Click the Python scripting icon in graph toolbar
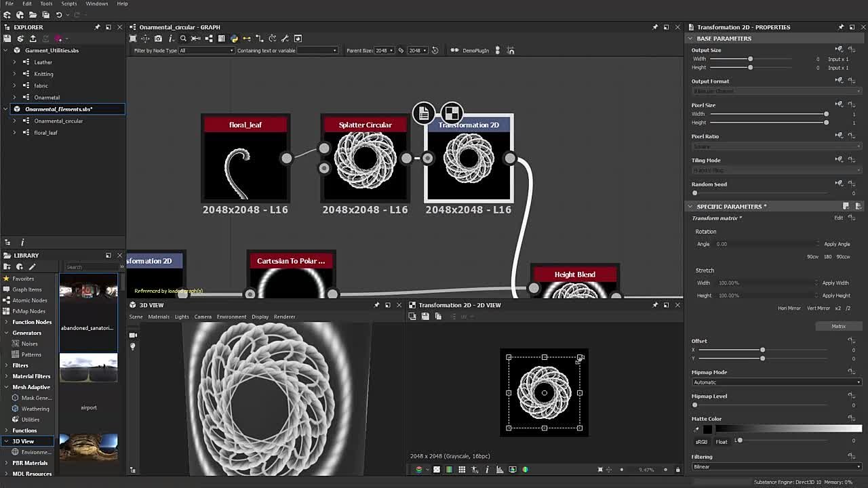The image size is (868, 488). point(234,39)
